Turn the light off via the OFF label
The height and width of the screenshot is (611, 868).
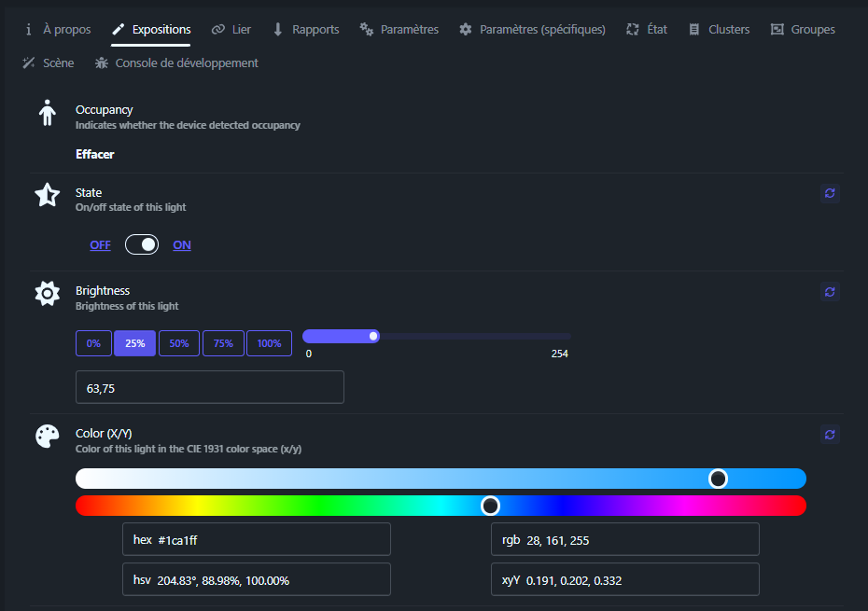click(100, 244)
